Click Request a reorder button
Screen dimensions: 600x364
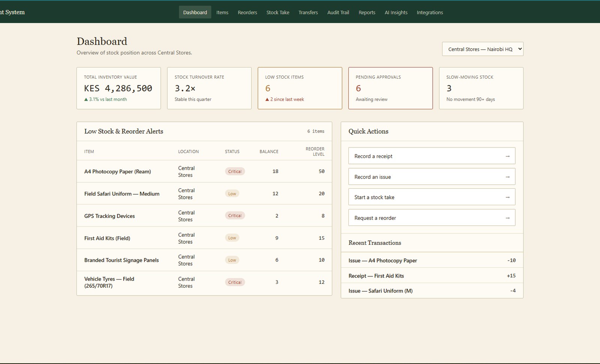click(432, 218)
